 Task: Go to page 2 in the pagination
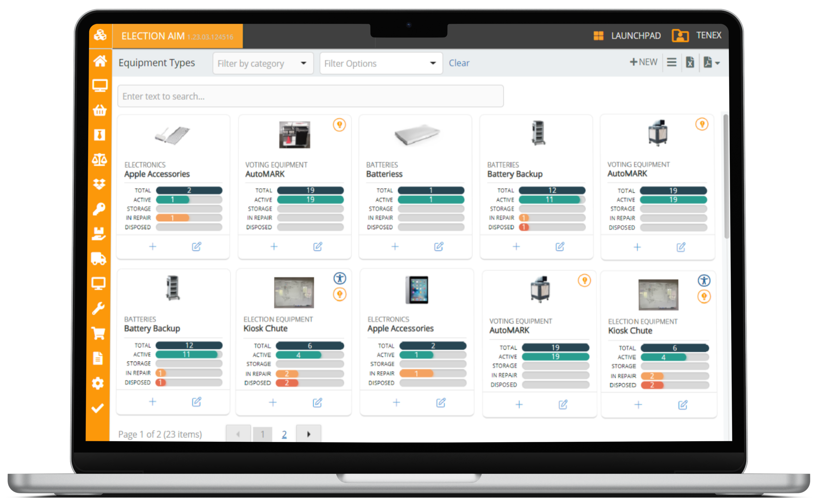[x=284, y=434]
